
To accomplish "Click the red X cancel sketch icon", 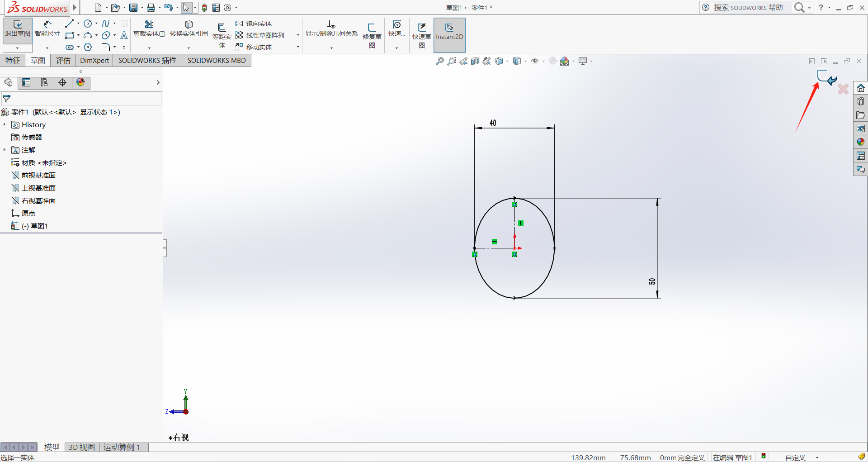I will (x=843, y=89).
